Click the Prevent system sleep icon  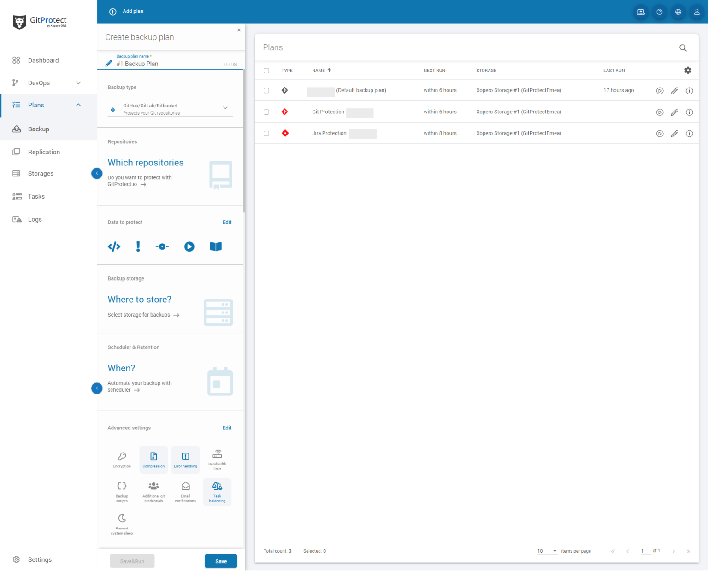point(122,523)
